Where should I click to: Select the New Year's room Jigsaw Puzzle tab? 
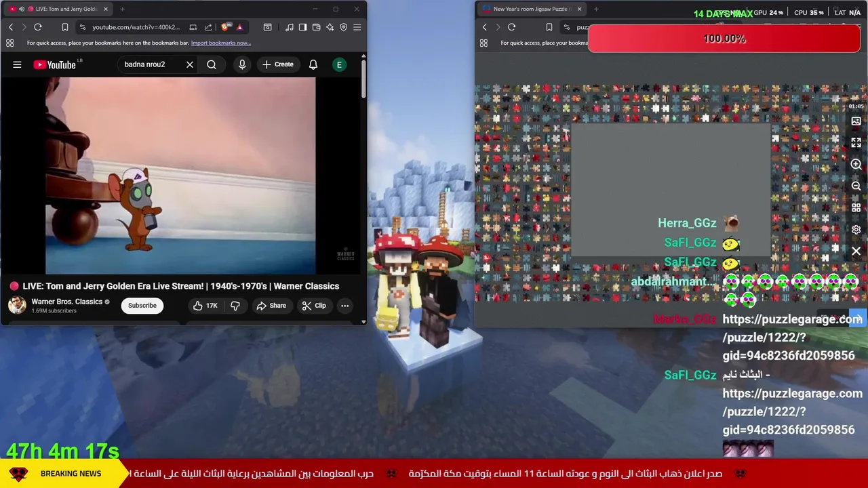click(532, 9)
